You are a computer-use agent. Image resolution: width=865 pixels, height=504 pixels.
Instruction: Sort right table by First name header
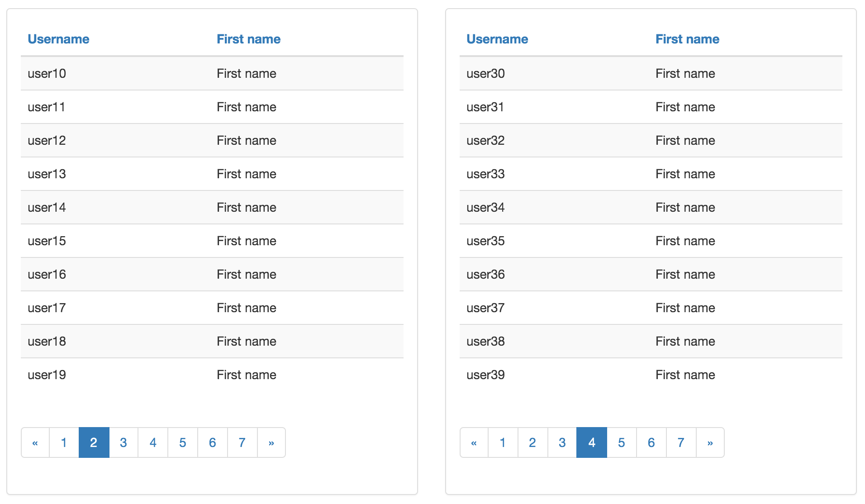tap(687, 39)
